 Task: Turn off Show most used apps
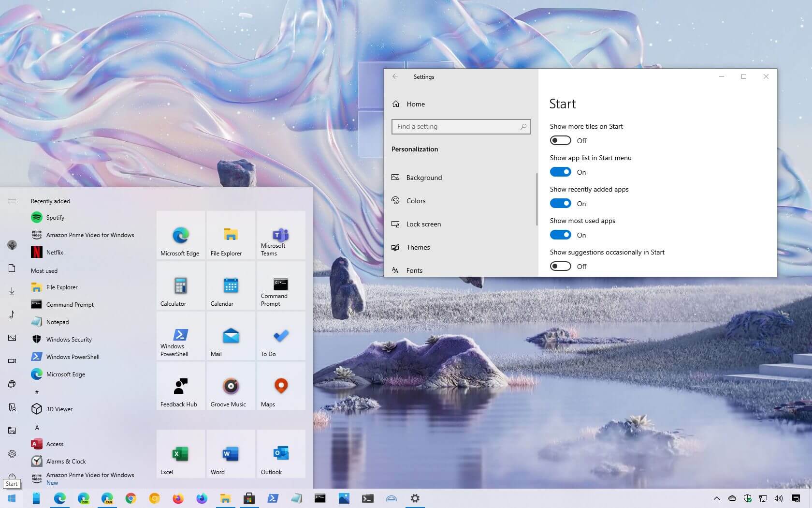pyautogui.click(x=561, y=235)
